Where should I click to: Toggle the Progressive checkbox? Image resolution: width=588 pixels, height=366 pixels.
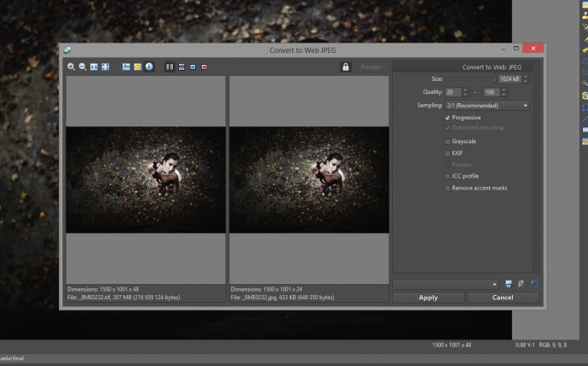point(447,118)
